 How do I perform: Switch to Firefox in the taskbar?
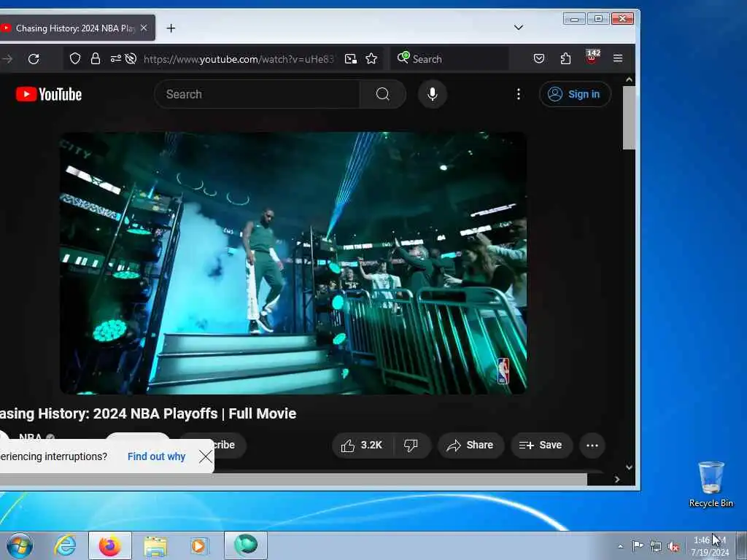tap(110, 545)
